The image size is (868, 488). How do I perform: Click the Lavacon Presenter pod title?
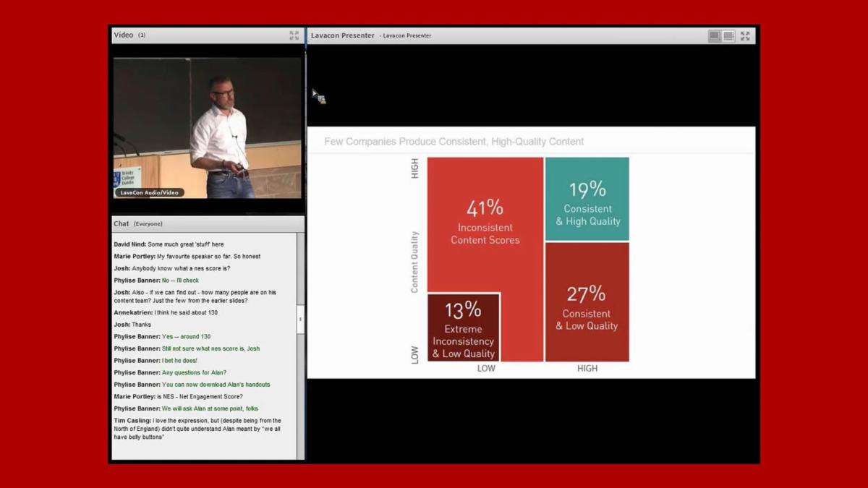(343, 35)
